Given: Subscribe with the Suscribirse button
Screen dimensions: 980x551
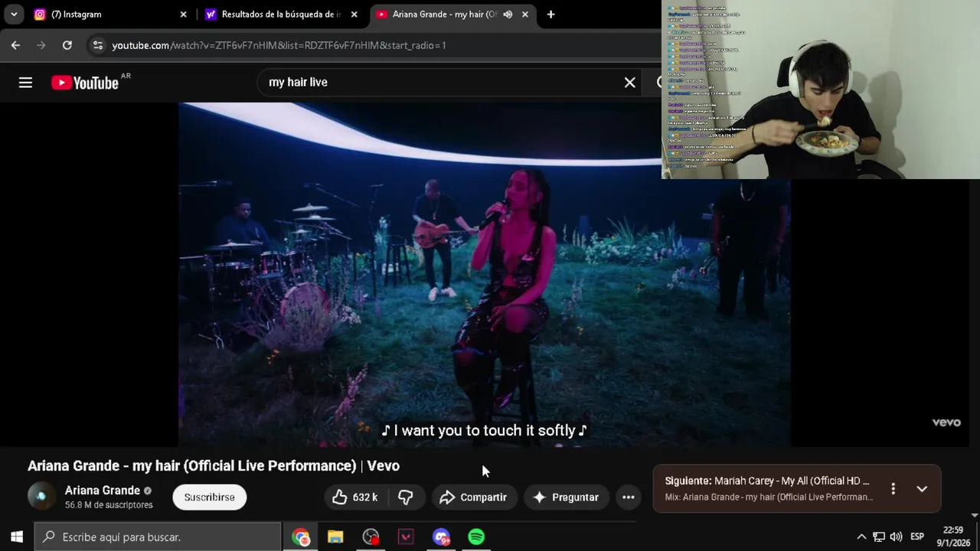Looking at the screenshot, I should [x=209, y=497].
